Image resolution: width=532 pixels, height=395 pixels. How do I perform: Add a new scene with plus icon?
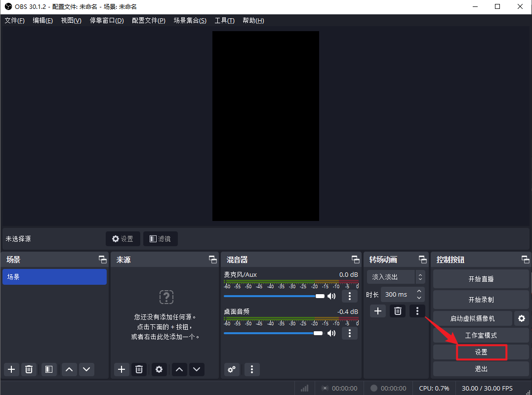pyautogui.click(x=11, y=369)
